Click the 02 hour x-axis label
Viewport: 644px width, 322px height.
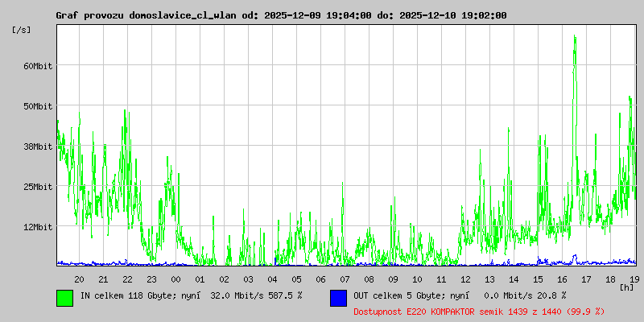(x=225, y=279)
